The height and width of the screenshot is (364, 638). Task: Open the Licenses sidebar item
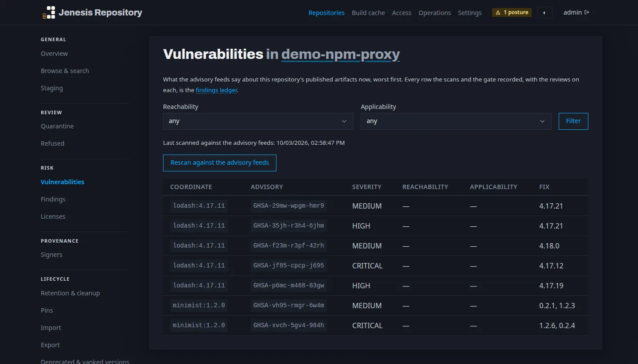click(53, 217)
